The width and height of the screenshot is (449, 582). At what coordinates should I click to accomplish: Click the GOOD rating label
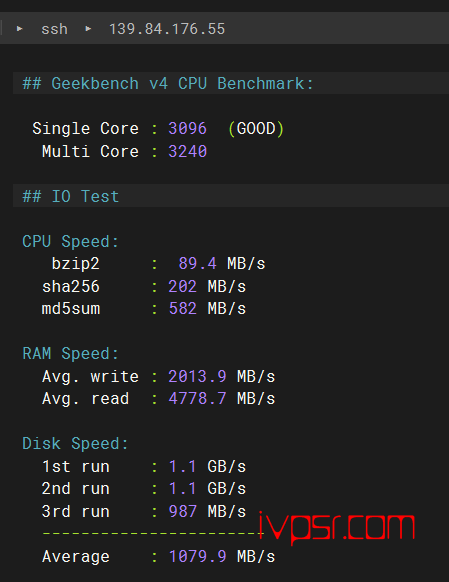click(256, 129)
